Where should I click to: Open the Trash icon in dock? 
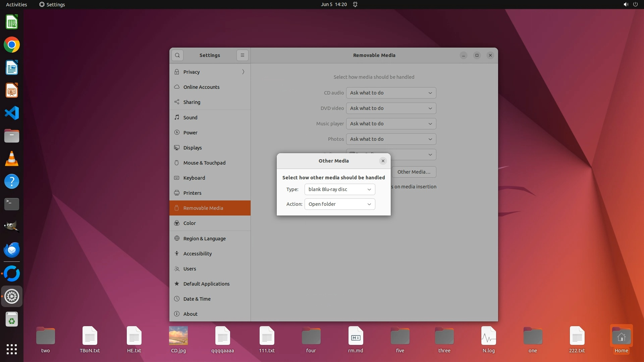[12, 319]
